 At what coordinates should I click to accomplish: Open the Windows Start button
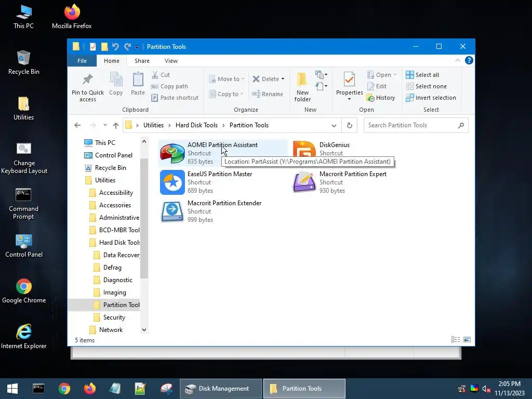(x=12, y=389)
